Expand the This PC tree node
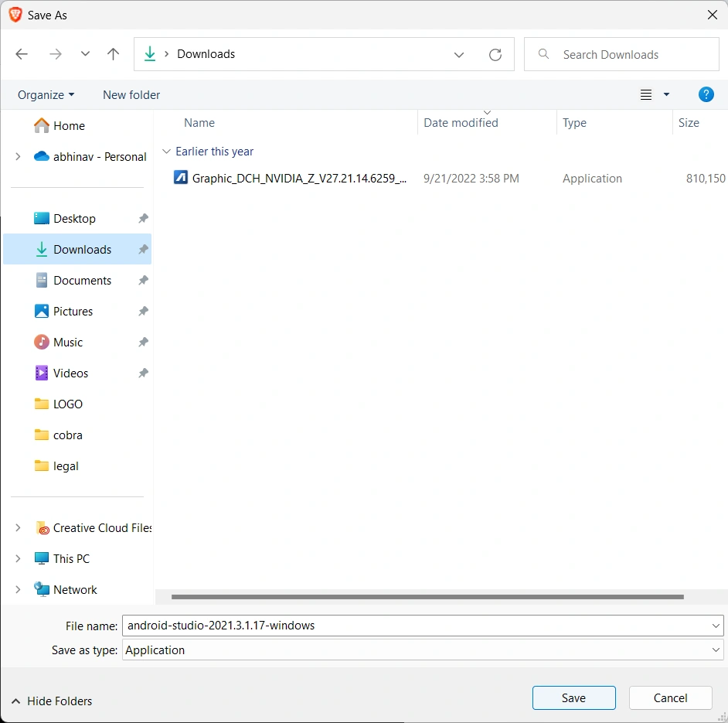728x723 pixels. [18, 558]
